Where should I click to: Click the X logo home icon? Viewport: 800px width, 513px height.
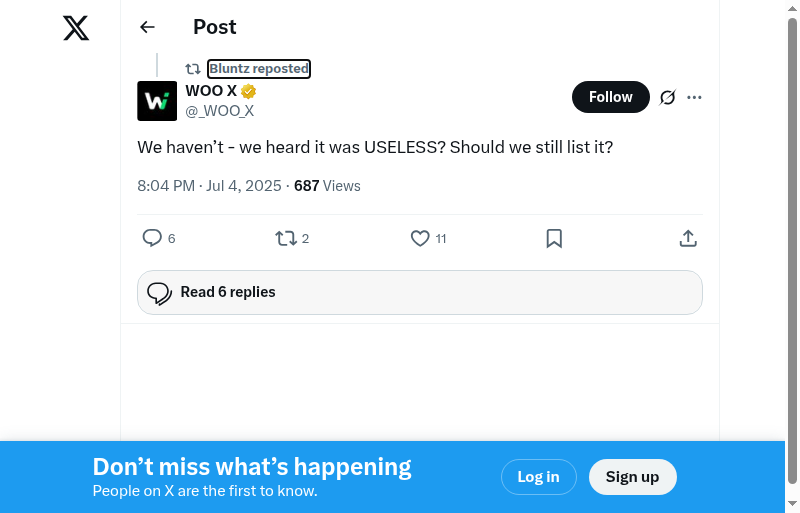(76, 28)
